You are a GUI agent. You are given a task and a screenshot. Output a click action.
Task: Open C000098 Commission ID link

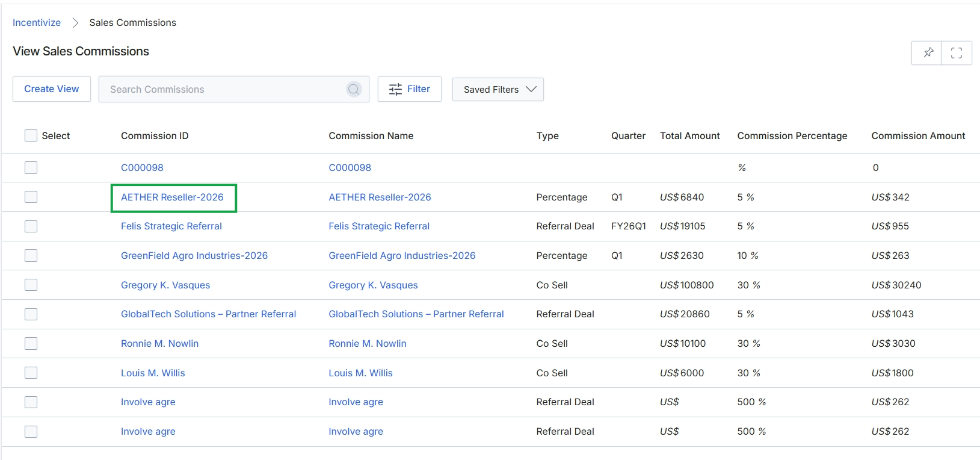click(x=142, y=167)
